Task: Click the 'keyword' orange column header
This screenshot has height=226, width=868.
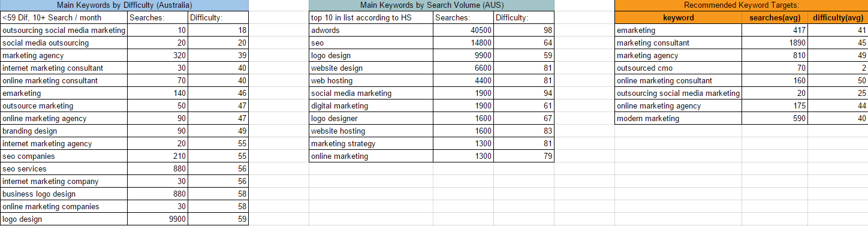Action: click(x=679, y=17)
